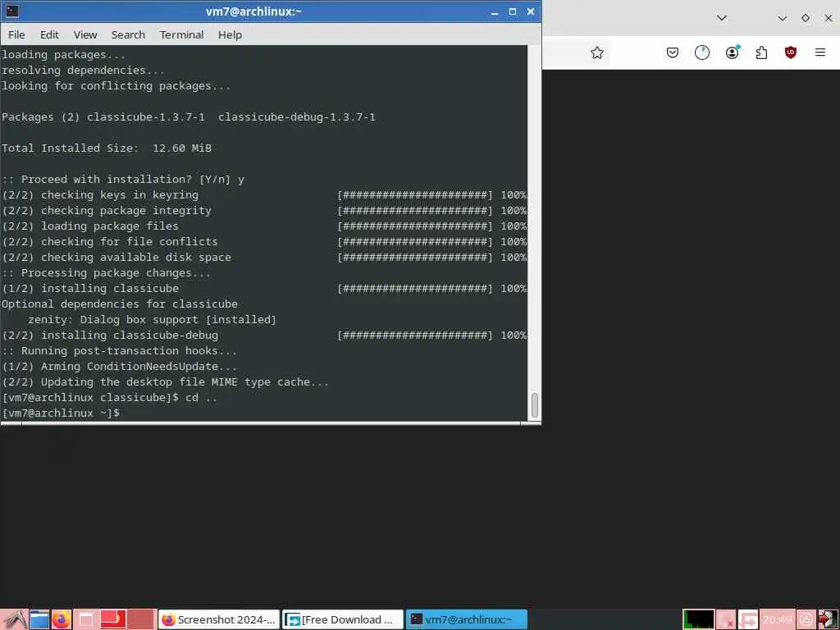Screen dimensions: 840x630
Task: Click the text 'classicube-debug-1.3.7-1'
Action: 297,117
